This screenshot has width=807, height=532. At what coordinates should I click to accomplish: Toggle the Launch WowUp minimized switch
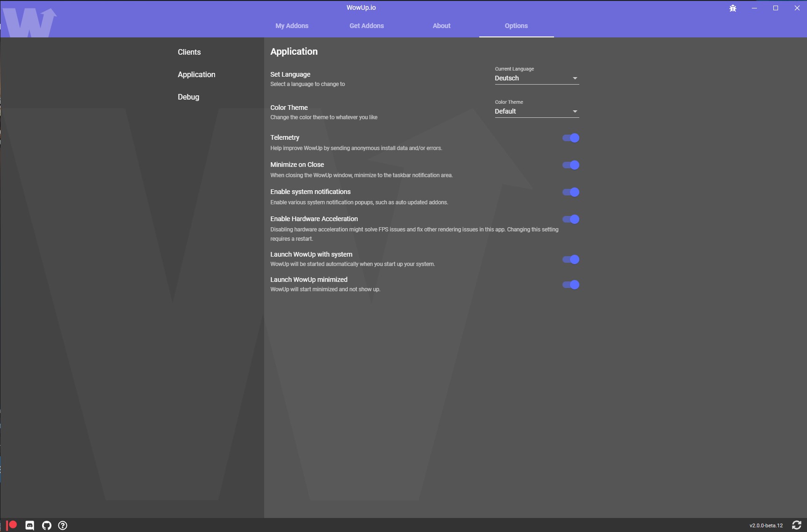[x=570, y=284]
